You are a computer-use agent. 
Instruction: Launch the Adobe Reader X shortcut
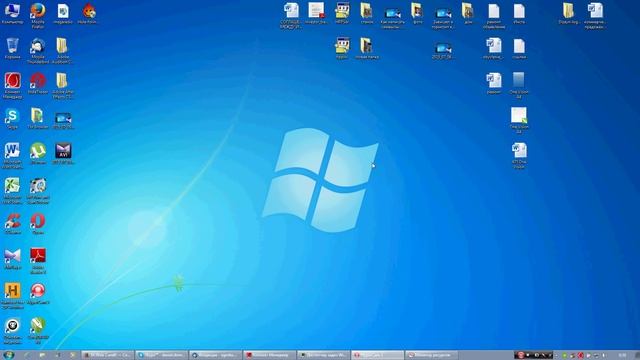38,256
